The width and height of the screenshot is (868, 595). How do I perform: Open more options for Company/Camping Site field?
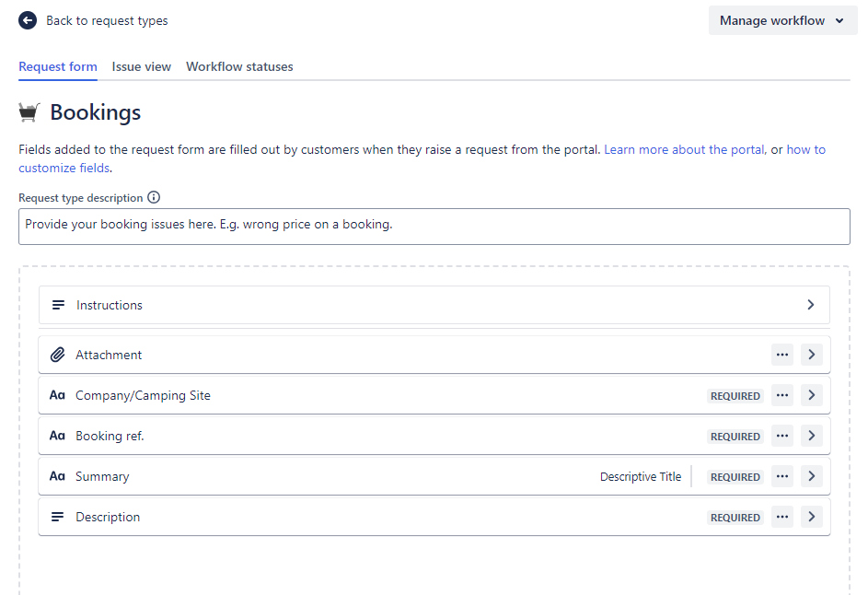pos(782,395)
